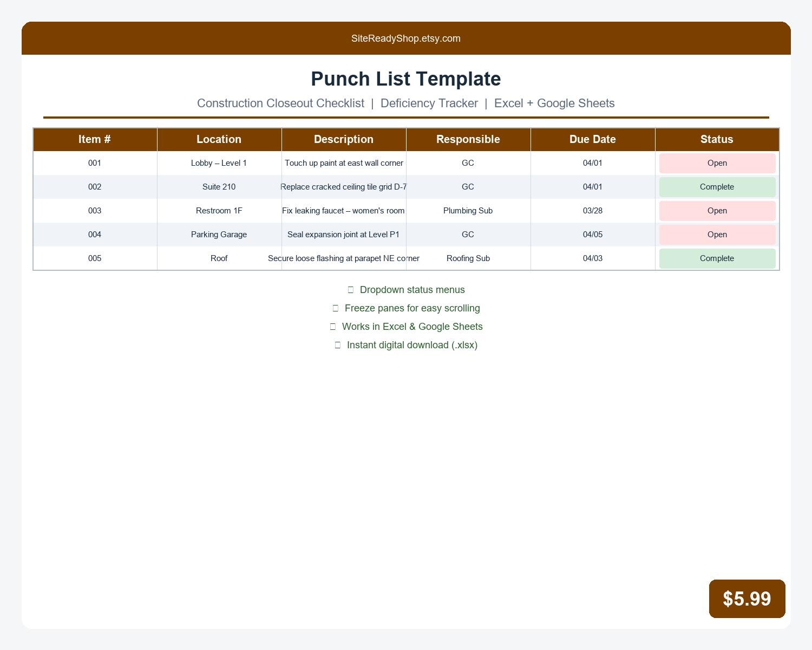Image resolution: width=812 pixels, height=650 pixels.
Task: Click the "Dropdown status menus" feature line
Action: (x=406, y=290)
